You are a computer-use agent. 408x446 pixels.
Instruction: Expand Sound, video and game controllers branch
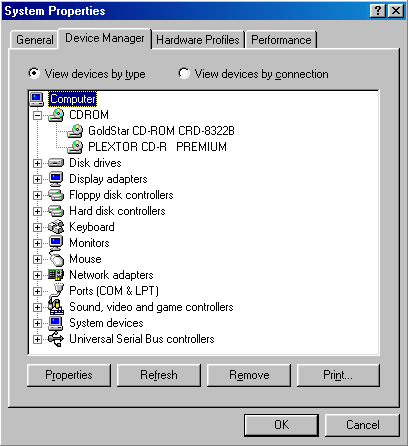click(37, 307)
